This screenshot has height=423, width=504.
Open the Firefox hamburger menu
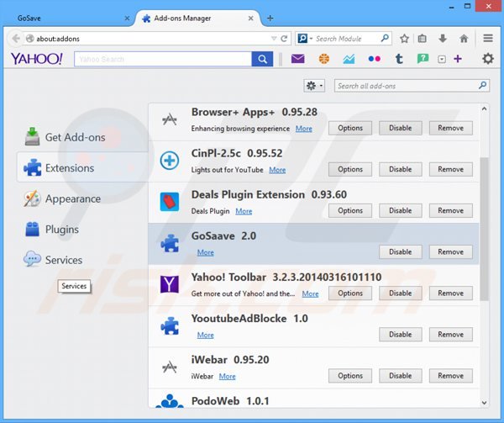click(488, 39)
